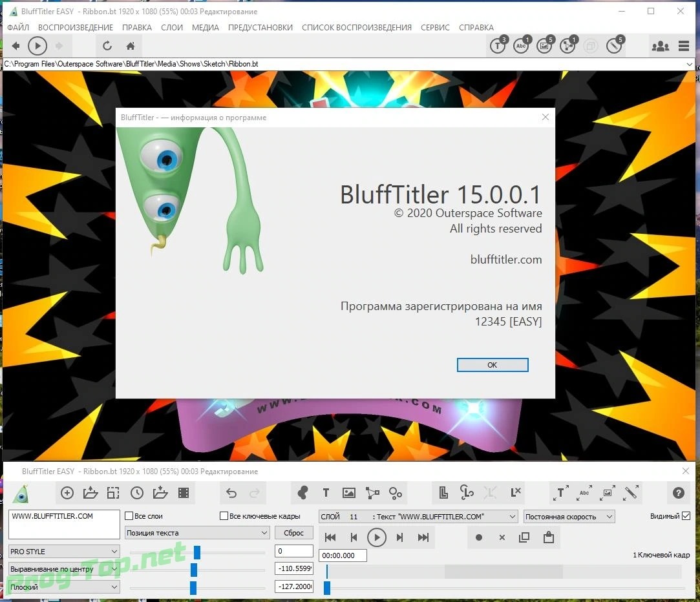Image resolution: width=700 pixels, height=602 pixels.
Task: Click the delete keyframe x button
Action: pos(502,537)
